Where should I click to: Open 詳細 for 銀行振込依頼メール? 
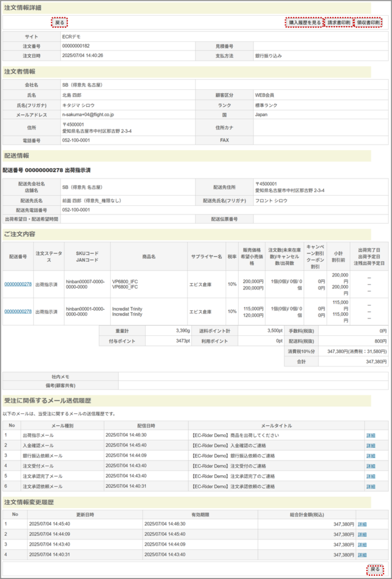tap(371, 456)
